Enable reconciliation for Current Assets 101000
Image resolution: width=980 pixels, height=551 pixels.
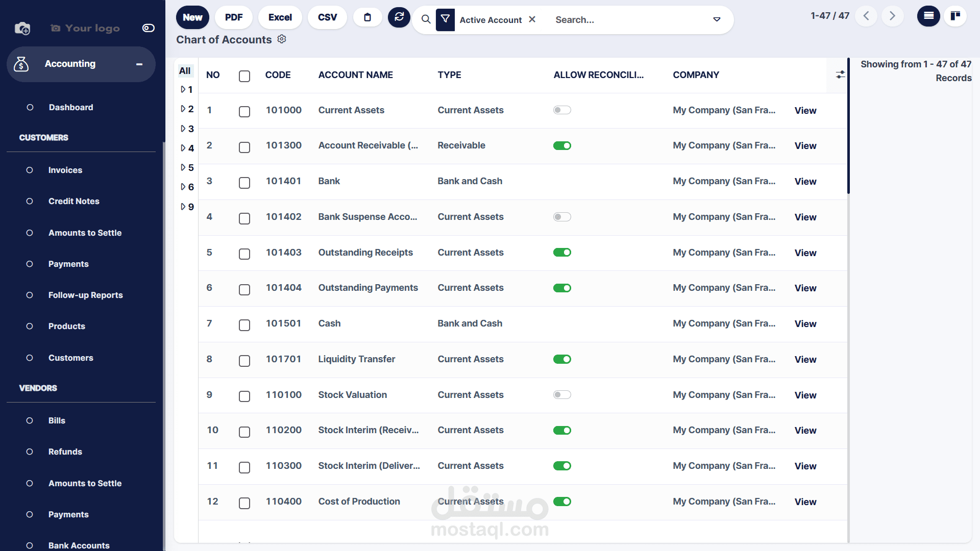point(562,110)
